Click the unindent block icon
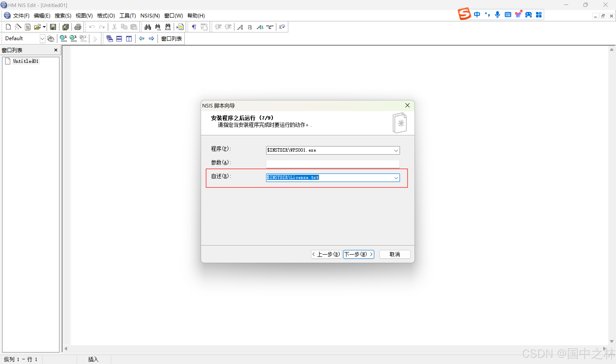This screenshot has height=364, width=616. click(x=228, y=27)
